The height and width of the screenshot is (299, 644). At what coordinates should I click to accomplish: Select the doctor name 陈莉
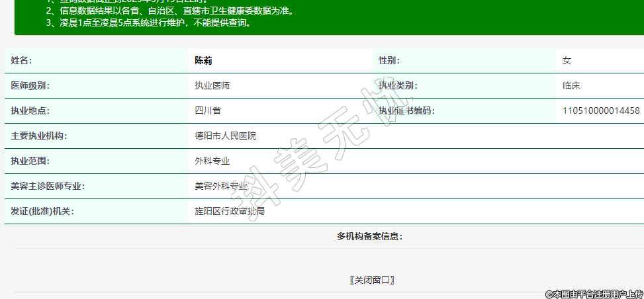click(x=203, y=60)
